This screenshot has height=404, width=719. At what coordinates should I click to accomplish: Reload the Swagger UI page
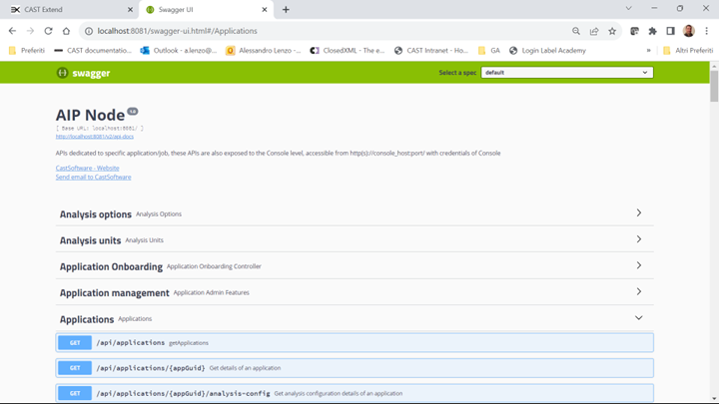tap(48, 31)
